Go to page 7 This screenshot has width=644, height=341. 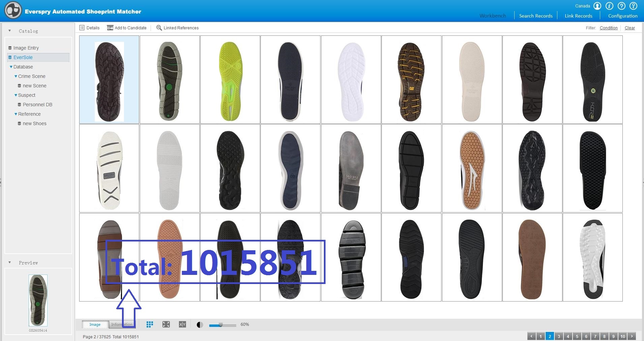point(595,336)
